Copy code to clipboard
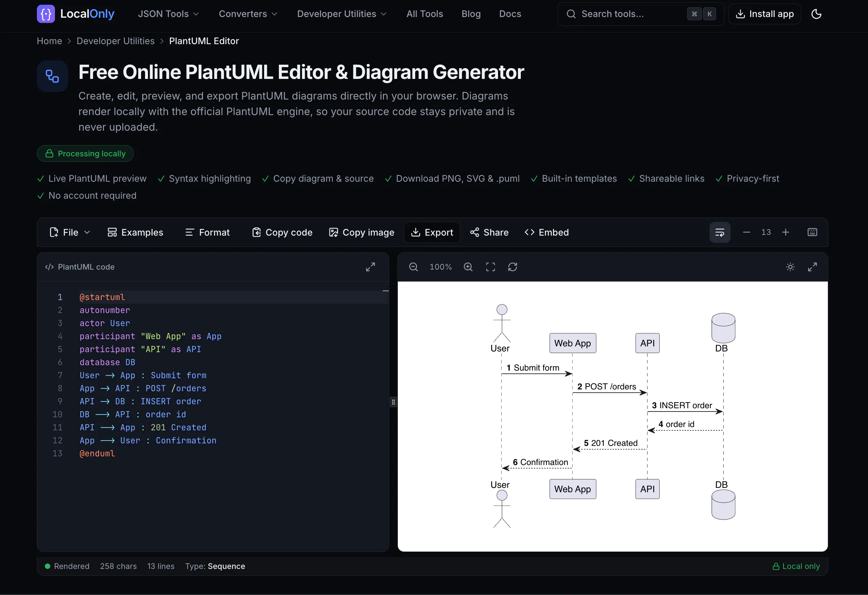Viewport: 868px width, 595px height. pyautogui.click(x=282, y=232)
